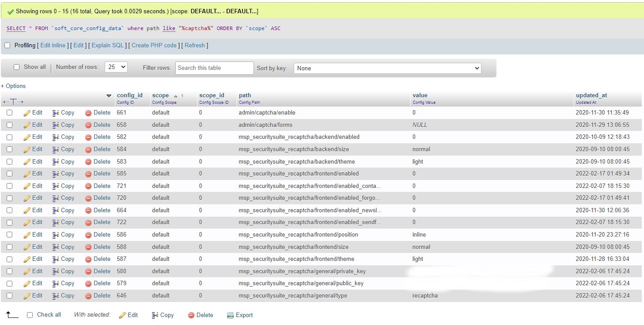
Task: Click the Copy icon for config_id 721
Action: click(56, 186)
